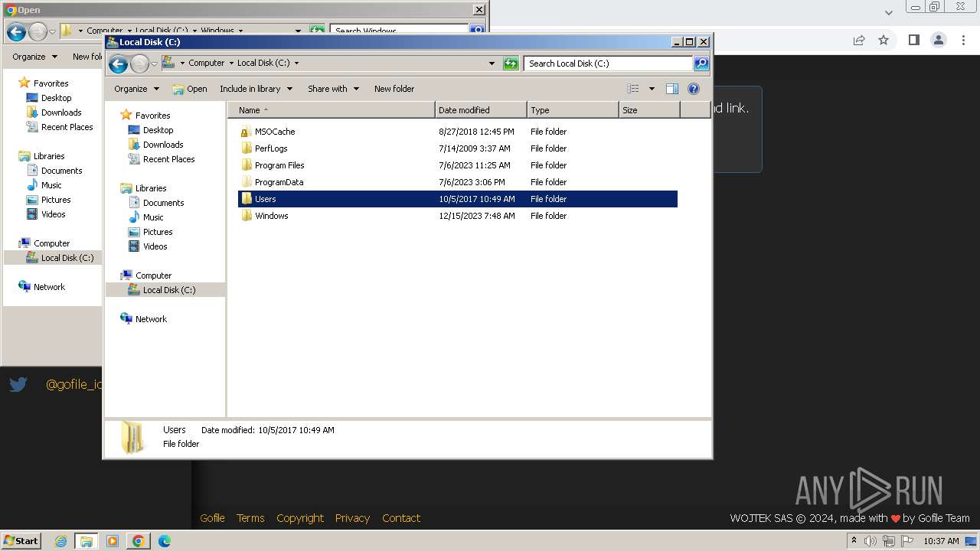980x551 pixels.
Task: Click the blue Help question mark icon
Action: coord(694,89)
